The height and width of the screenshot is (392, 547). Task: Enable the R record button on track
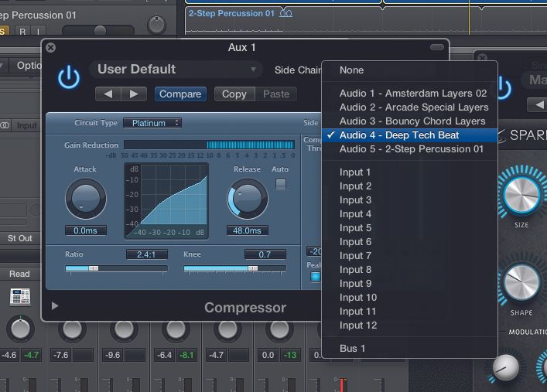pos(22,32)
